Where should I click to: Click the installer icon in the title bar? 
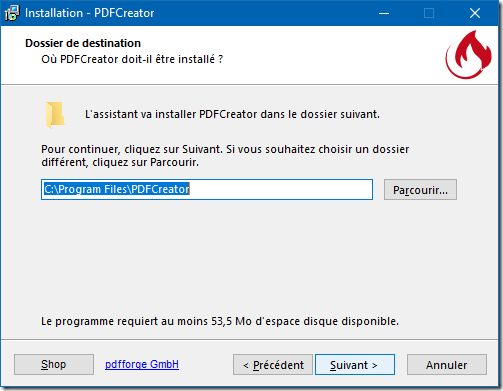coord(12,13)
